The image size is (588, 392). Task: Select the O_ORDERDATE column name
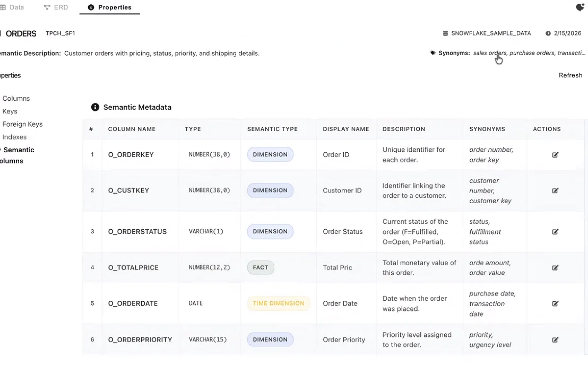[133, 303]
